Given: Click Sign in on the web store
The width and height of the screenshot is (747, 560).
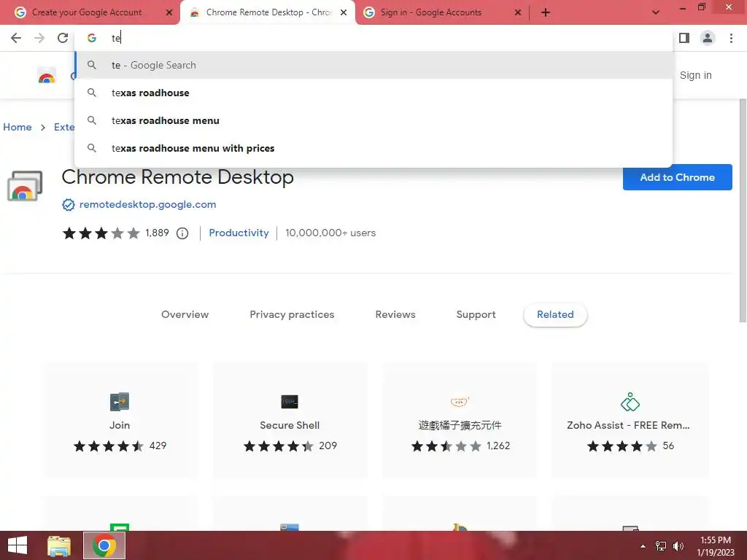Looking at the screenshot, I should 695,75.
